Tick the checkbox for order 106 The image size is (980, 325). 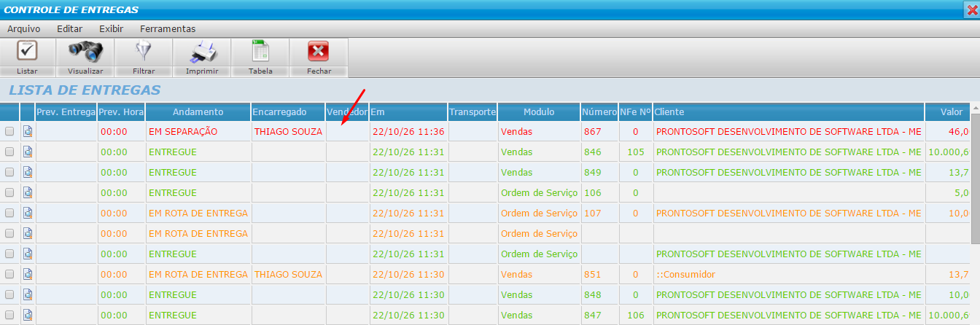9,193
